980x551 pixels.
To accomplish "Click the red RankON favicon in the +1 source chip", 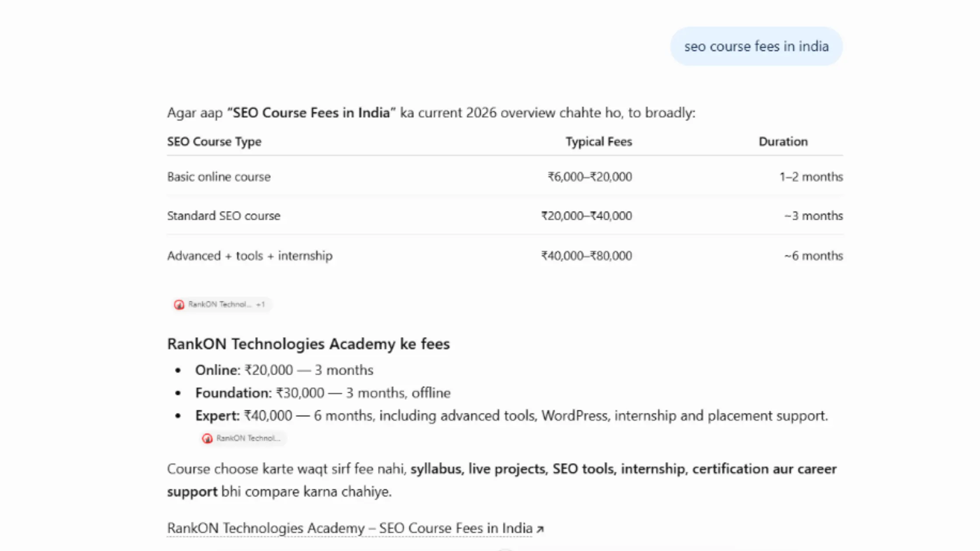I will pos(179,305).
